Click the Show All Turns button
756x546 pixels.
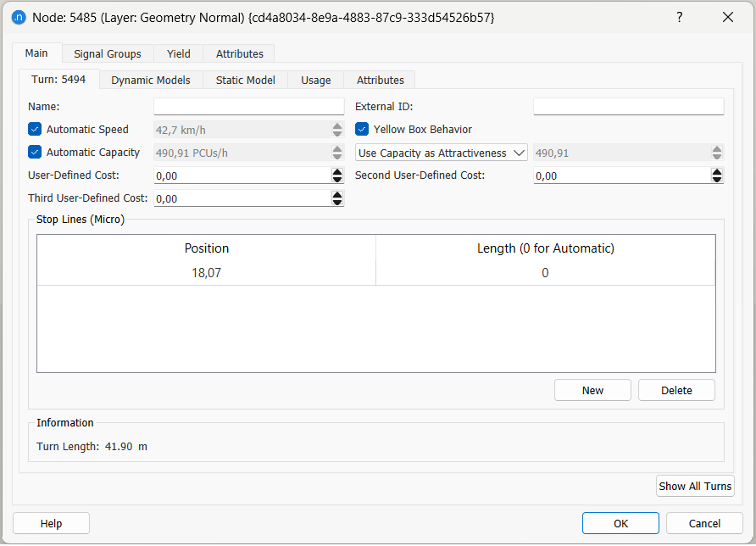click(695, 487)
